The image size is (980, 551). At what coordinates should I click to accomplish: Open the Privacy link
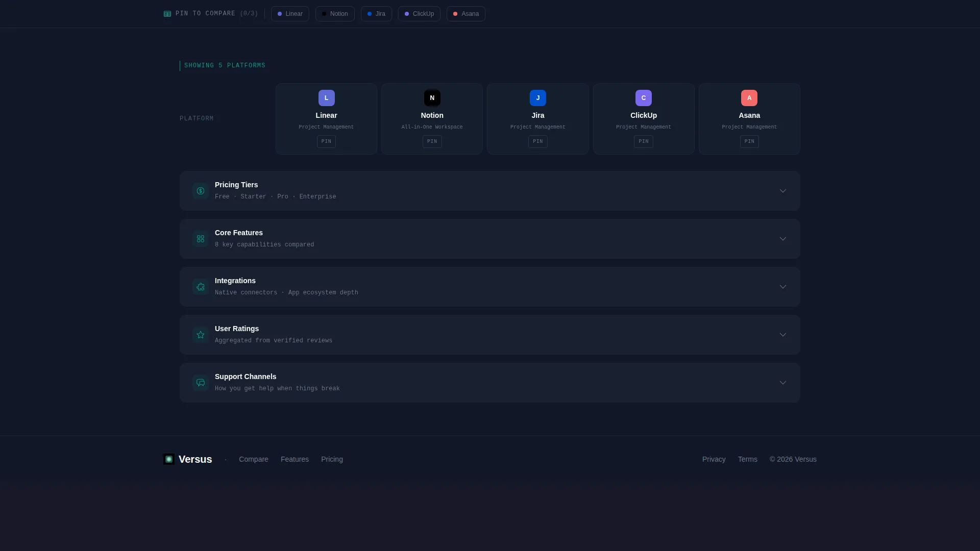[x=714, y=459]
